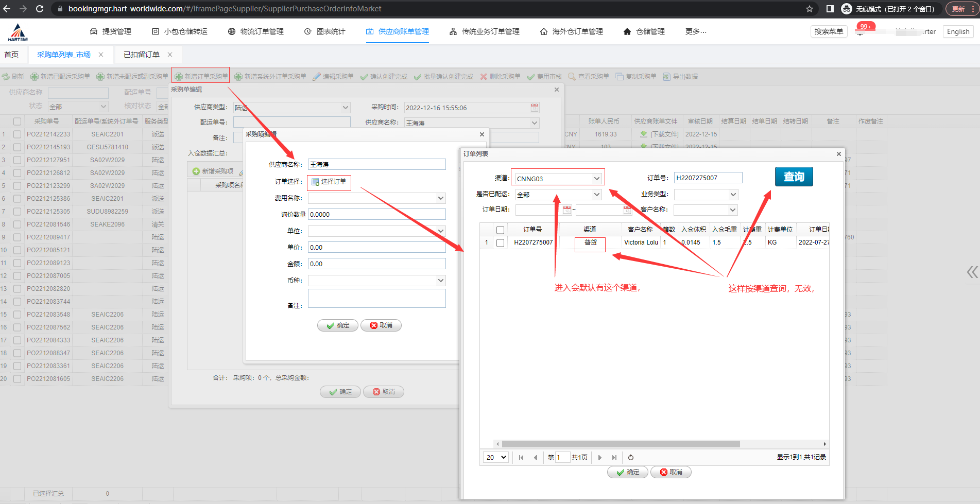This screenshot has width=980, height=504.
Task: Open the page size dropdown showing 20
Action: [x=496, y=457]
